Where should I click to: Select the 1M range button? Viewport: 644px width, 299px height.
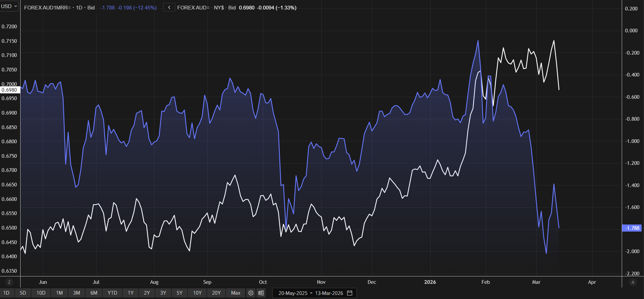pyautogui.click(x=59, y=293)
